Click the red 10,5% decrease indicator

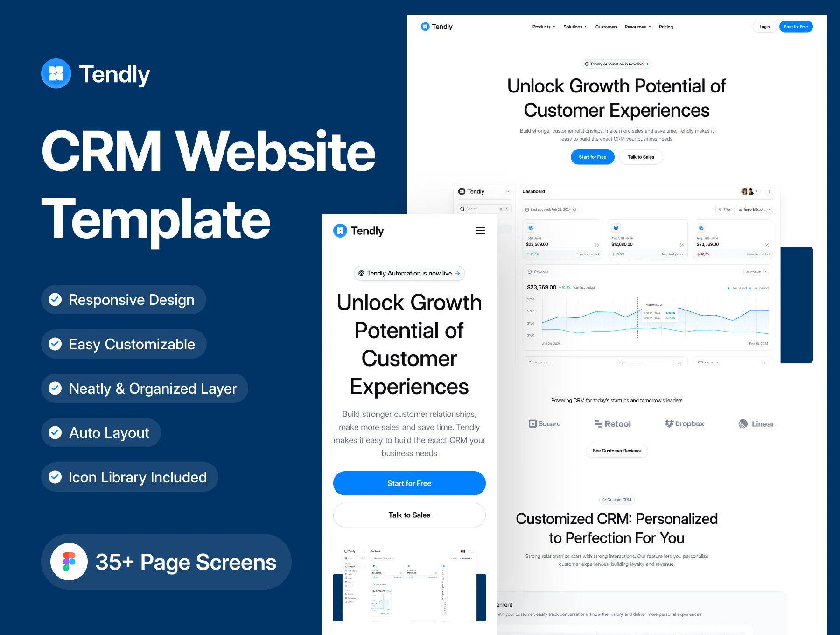(x=703, y=254)
